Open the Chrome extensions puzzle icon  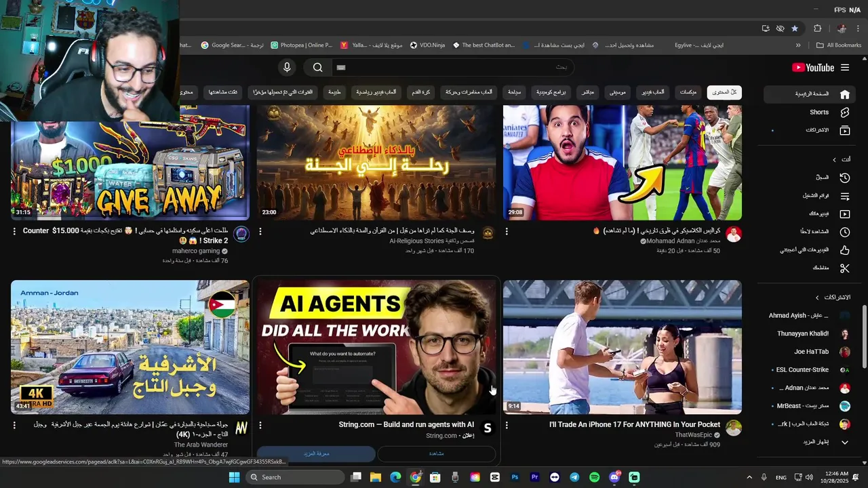click(817, 28)
